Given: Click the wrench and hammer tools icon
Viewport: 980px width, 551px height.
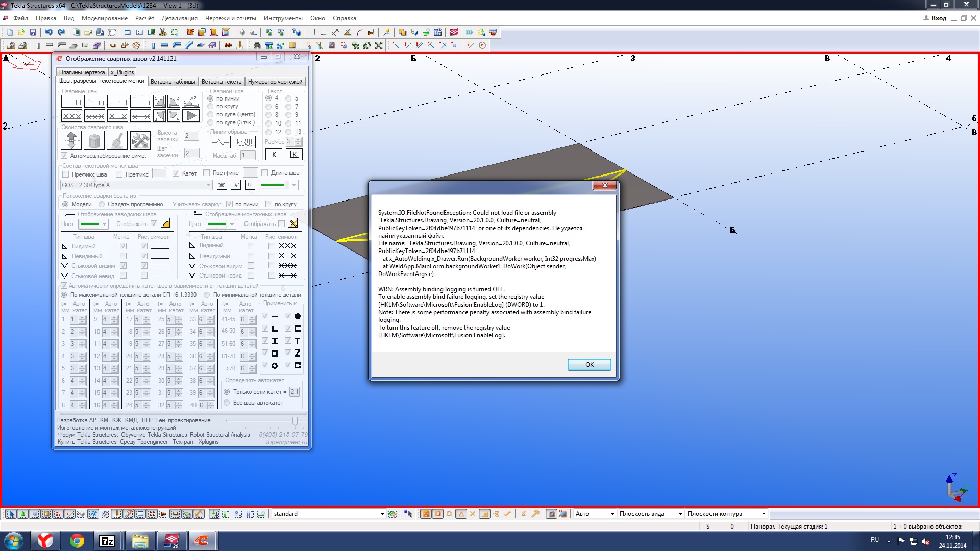Looking at the screenshot, I should click(x=140, y=140).
